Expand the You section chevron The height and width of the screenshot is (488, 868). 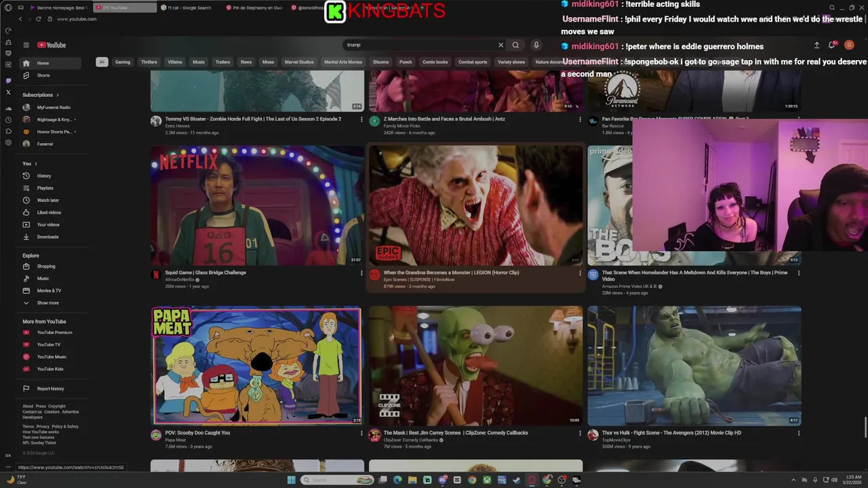36,163
